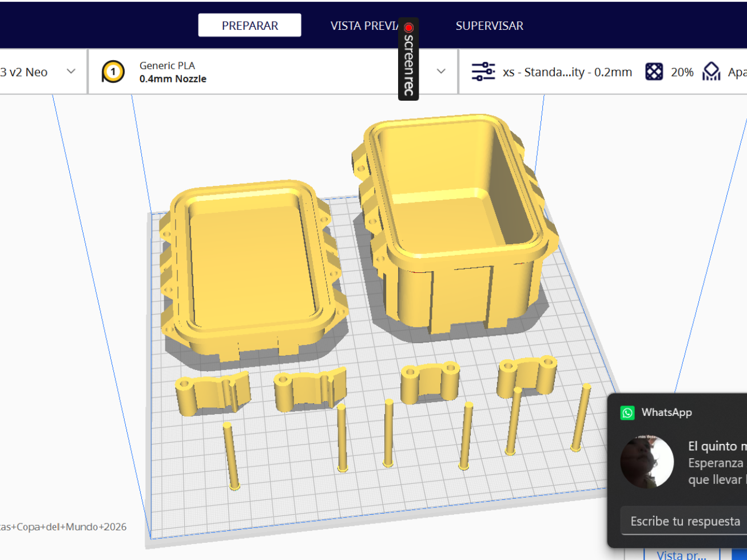747x560 pixels.
Task: Click the support structure icon
Action: tap(711, 72)
